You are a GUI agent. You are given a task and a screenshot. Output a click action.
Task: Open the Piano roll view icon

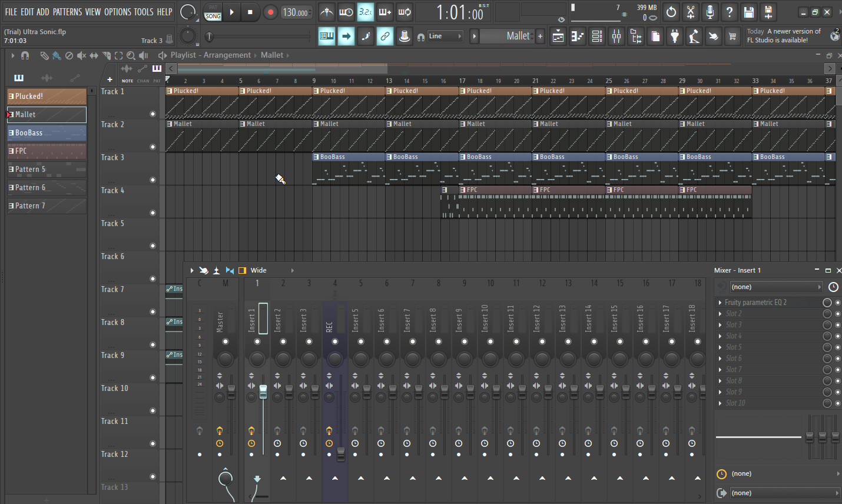(578, 37)
